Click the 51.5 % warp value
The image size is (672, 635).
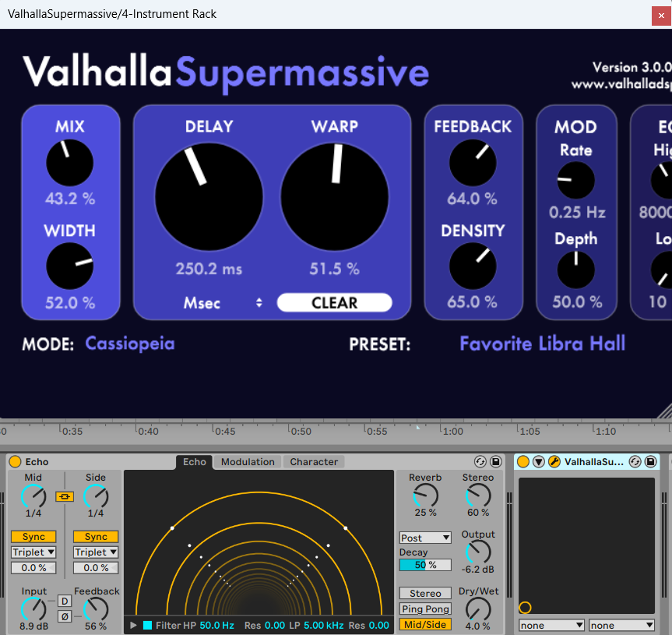click(x=334, y=269)
